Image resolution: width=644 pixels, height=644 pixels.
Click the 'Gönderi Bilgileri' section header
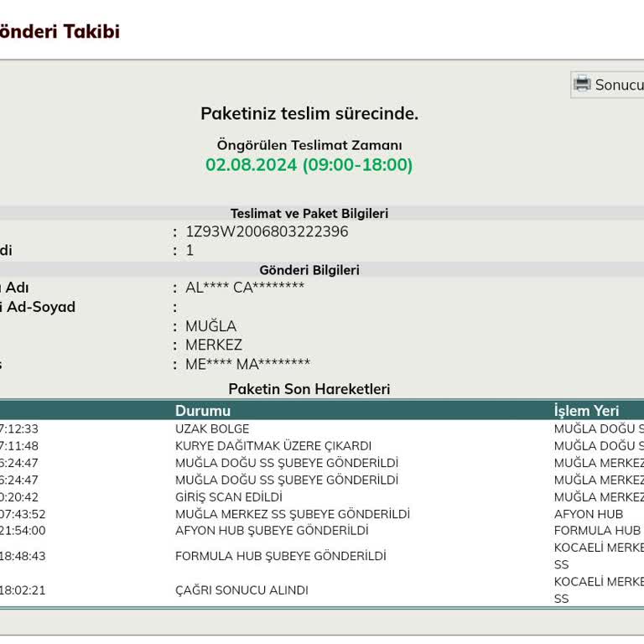point(309,270)
